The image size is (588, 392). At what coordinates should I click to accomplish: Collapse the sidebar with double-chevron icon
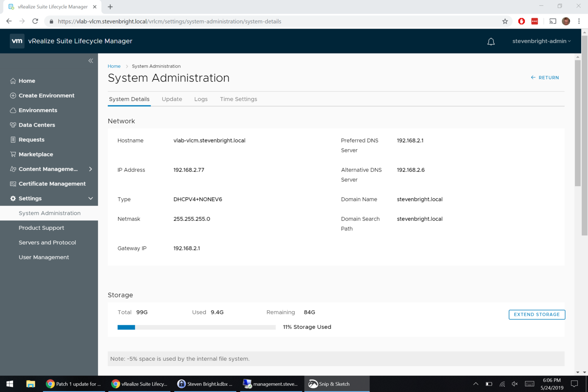[91, 61]
